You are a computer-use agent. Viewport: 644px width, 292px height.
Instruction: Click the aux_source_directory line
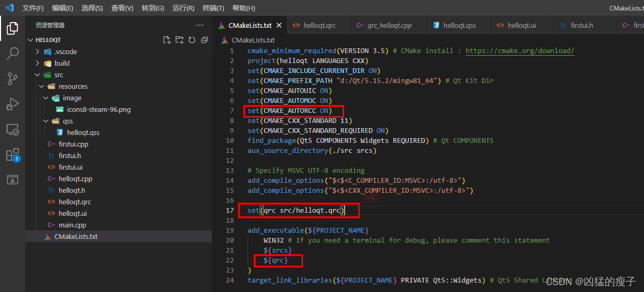coord(312,150)
